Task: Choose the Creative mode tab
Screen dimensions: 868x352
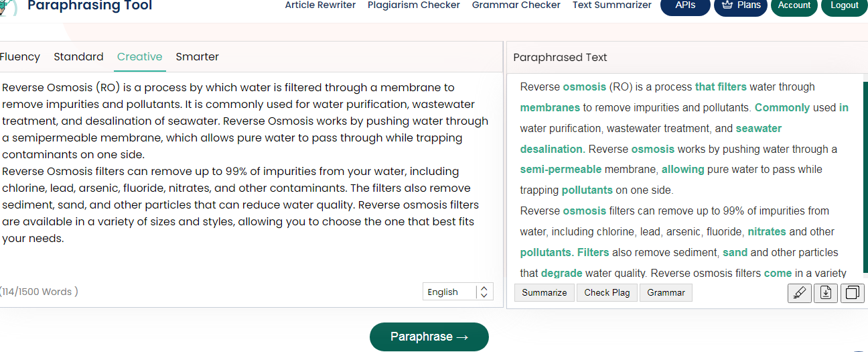Action: 139,57
